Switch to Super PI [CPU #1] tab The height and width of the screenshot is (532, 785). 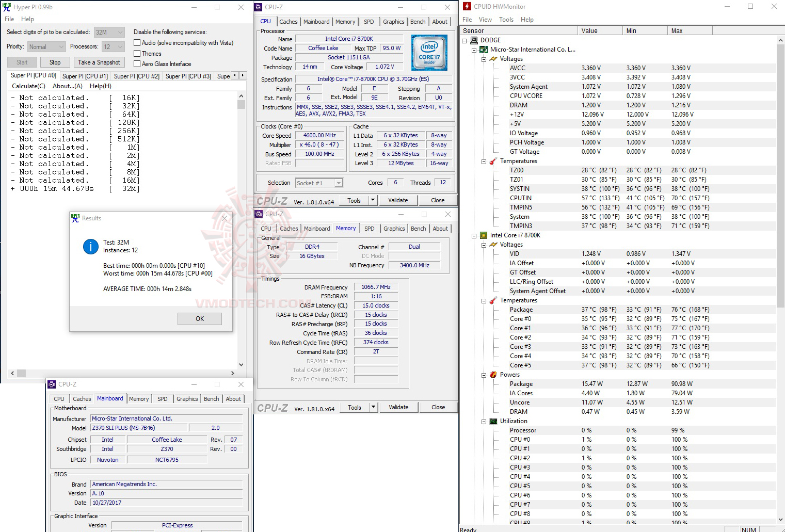point(85,76)
